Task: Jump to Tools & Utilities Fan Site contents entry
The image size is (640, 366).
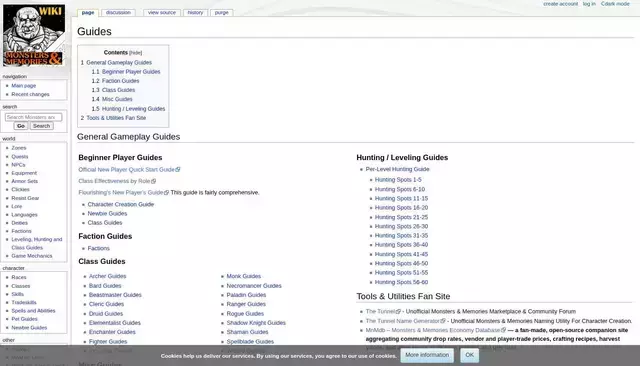Action: pos(116,118)
